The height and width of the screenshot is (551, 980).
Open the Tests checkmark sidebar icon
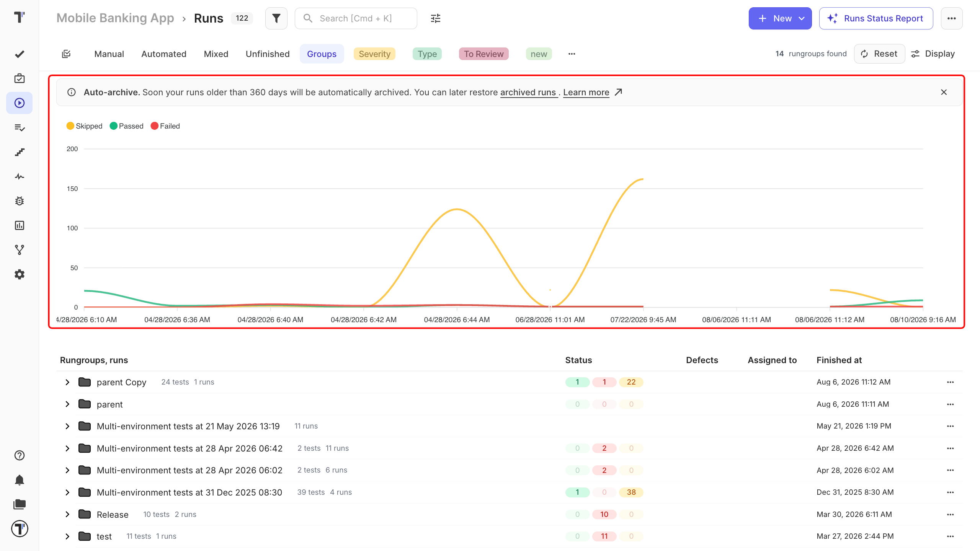(x=20, y=54)
